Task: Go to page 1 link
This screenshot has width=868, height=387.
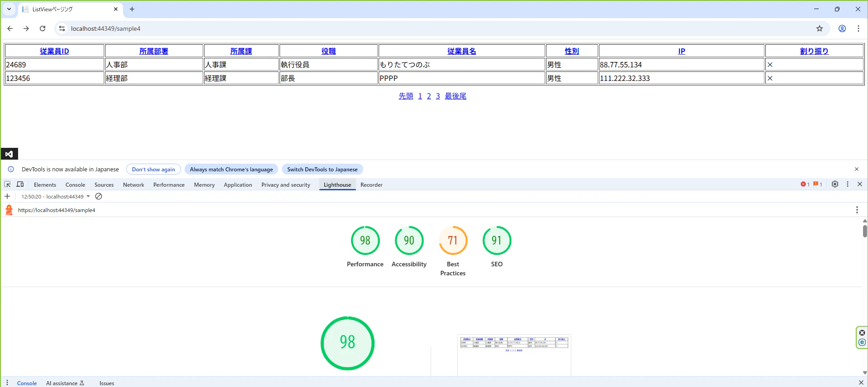Action: [420, 96]
